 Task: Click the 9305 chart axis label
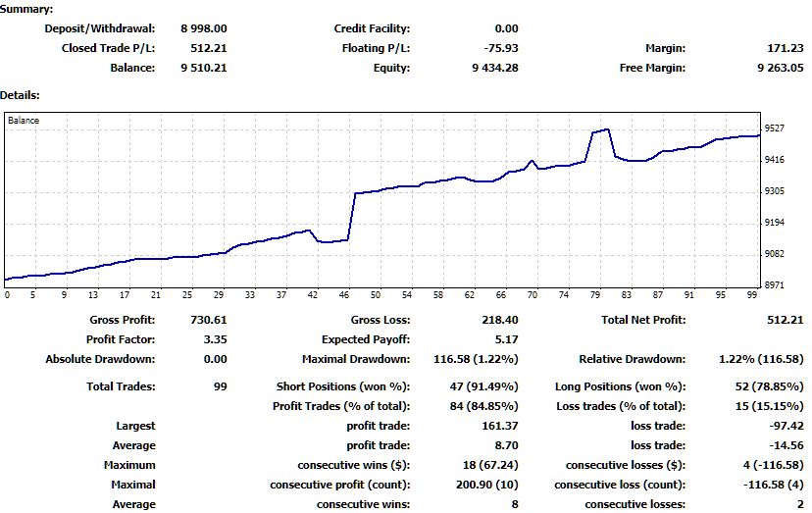coord(774,191)
